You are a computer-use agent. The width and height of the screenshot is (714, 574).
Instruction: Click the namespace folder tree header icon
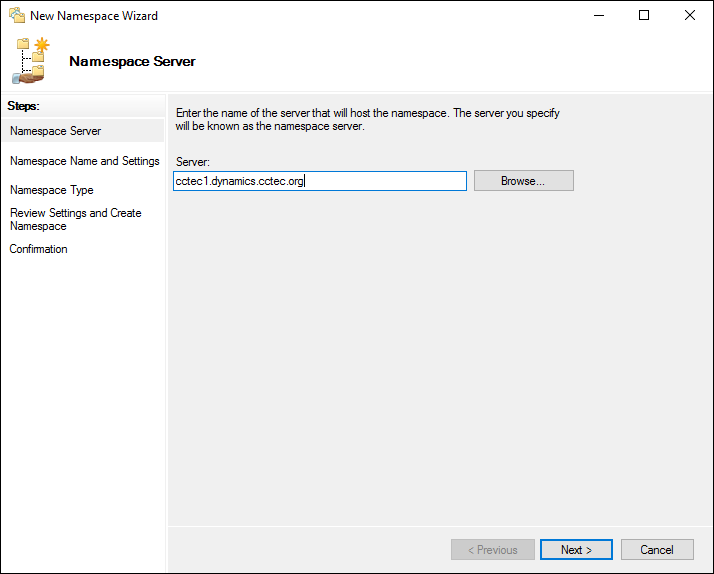pyautogui.click(x=31, y=61)
